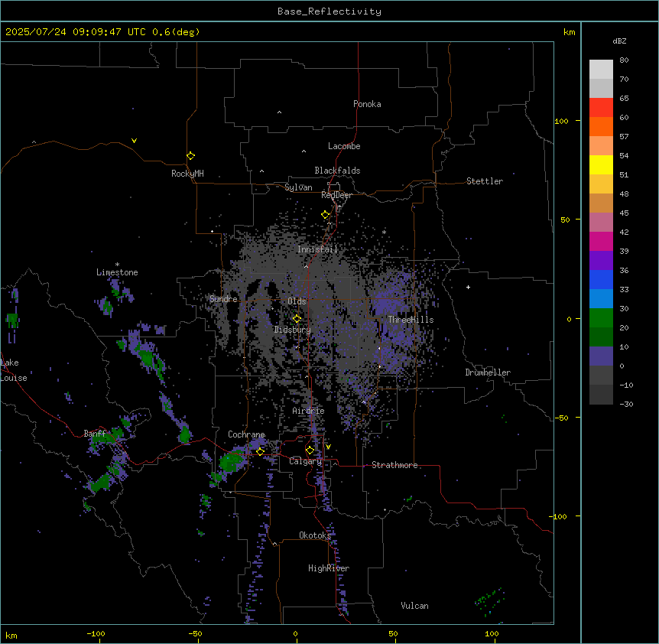
Task: Choose the magenta 42 dBZ legend swatch
Action: (x=601, y=241)
